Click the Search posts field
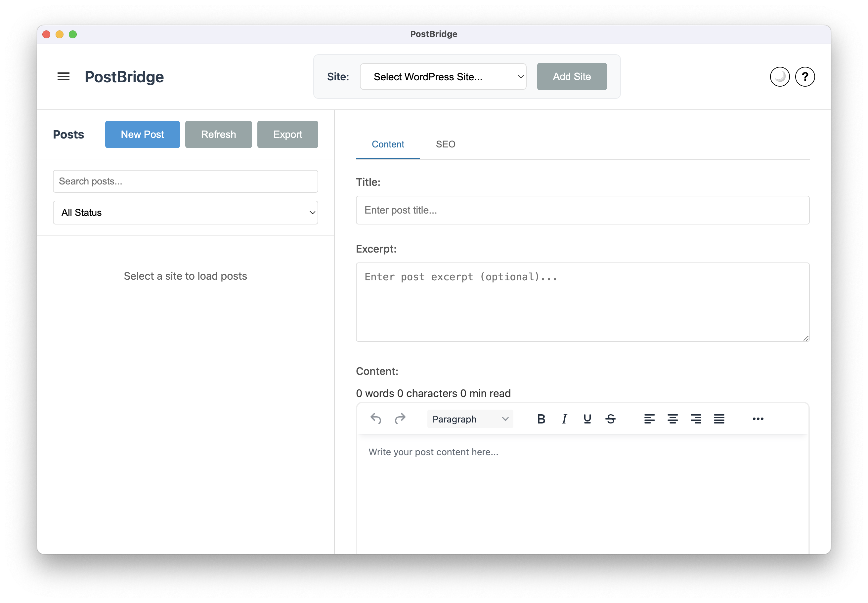Image resolution: width=868 pixels, height=603 pixels. point(185,181)
